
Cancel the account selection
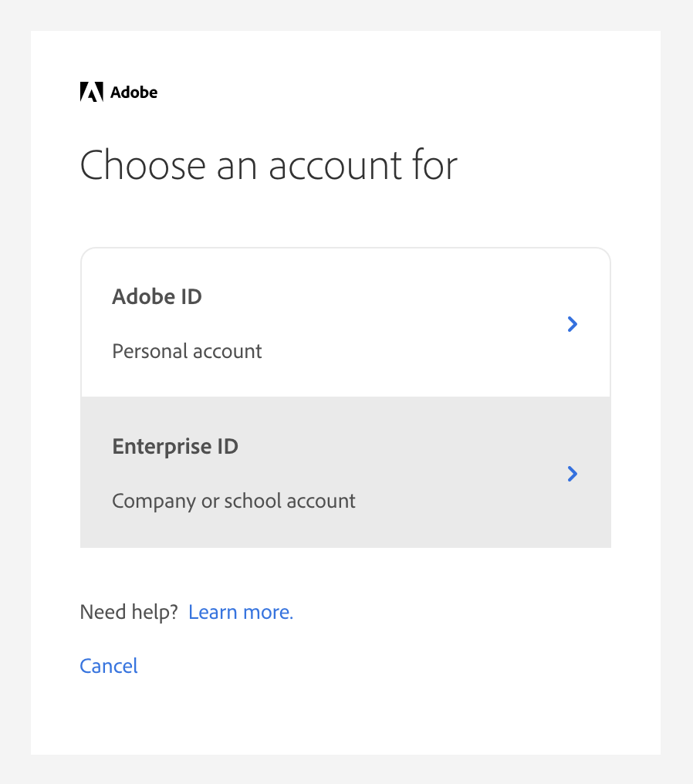109,666
